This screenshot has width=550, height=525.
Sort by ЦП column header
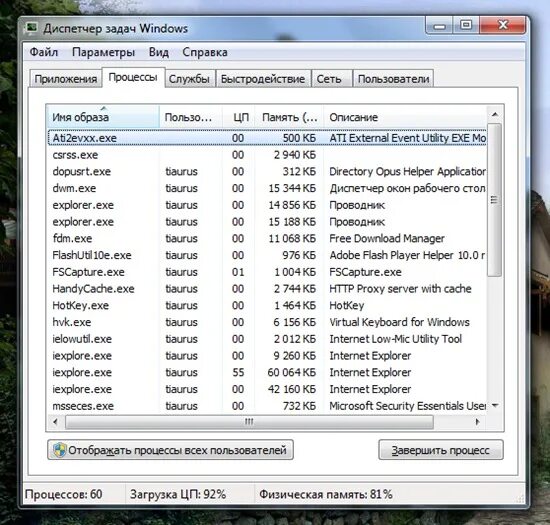click(x=239, y=117)
